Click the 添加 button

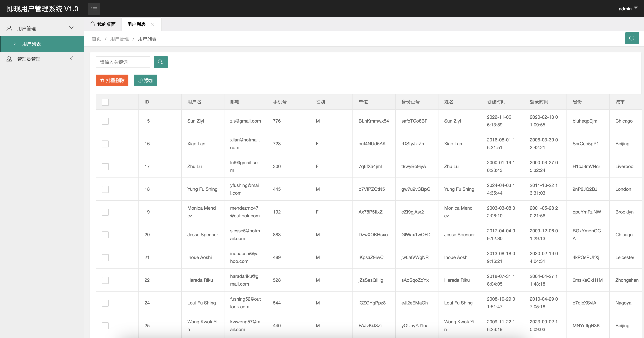[145, 80]
